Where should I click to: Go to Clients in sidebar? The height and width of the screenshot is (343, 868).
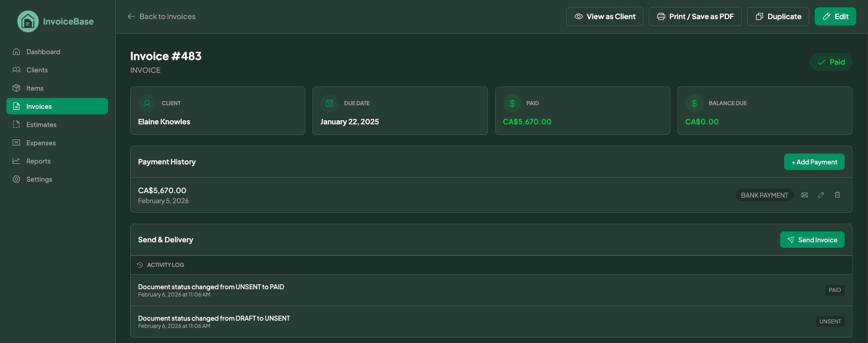tap(37, 70)
